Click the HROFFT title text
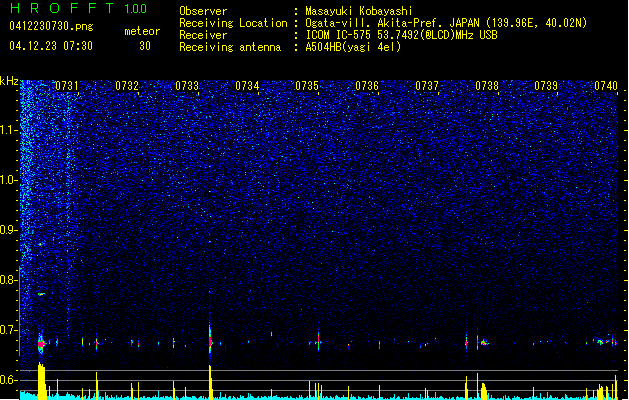 click(62, 8)
